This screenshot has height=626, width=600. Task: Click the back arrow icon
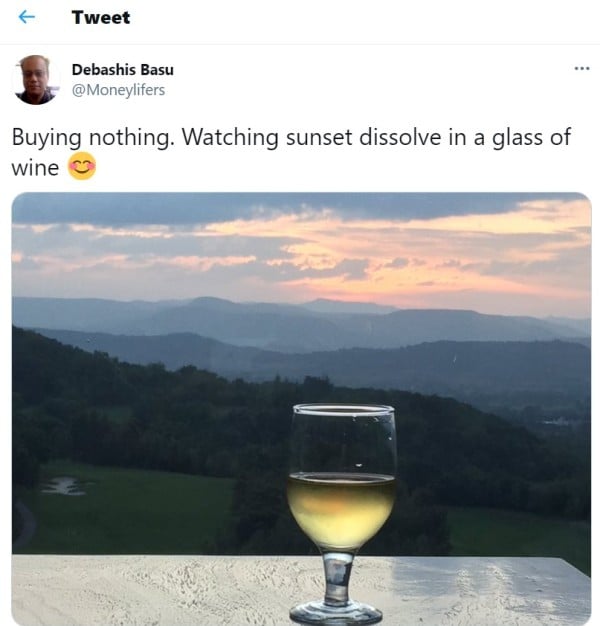click(x=26, y=18)
